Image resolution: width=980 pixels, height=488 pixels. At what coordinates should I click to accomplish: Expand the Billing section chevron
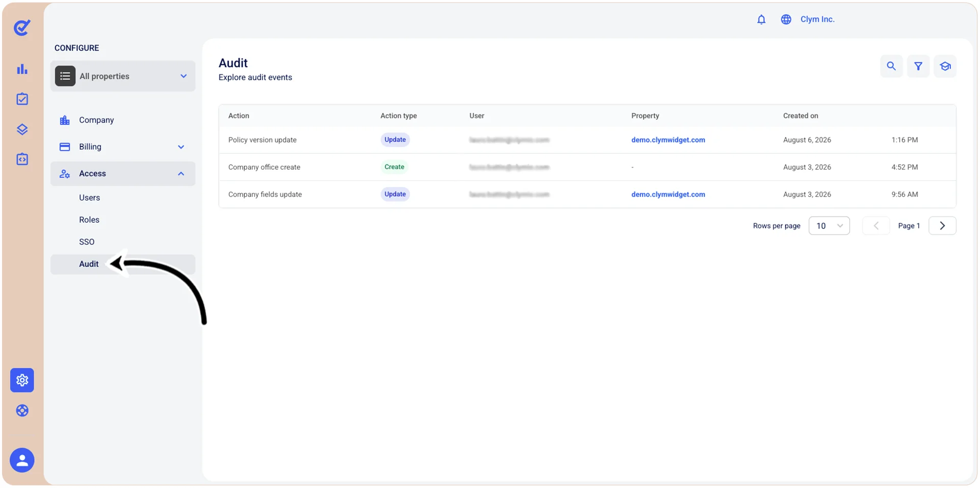tap(181, 147)
